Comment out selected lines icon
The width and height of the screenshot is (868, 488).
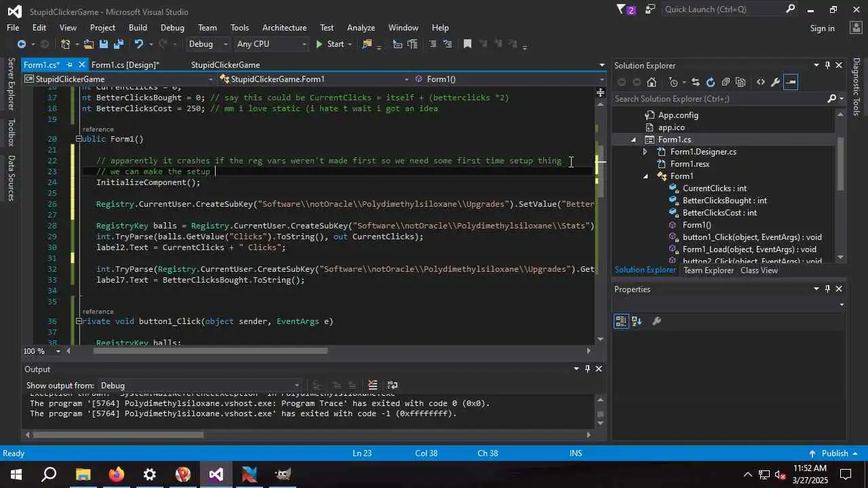coord(433,44)
